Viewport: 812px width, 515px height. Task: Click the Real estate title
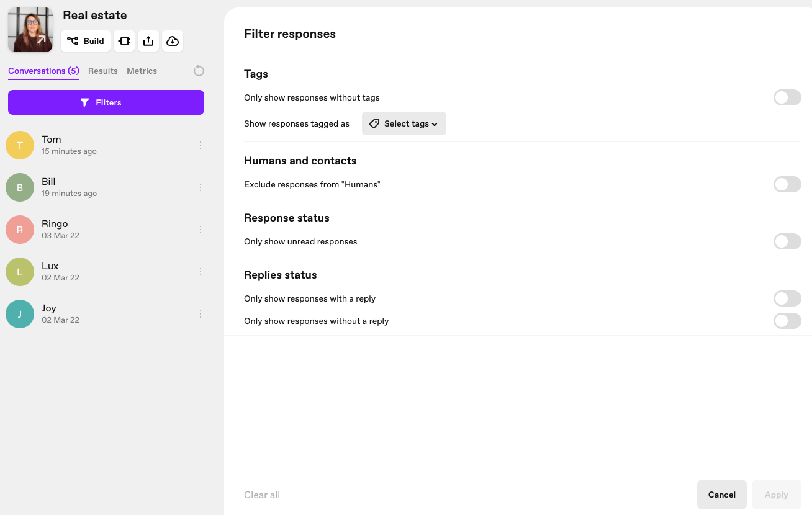(x=95, y=15)
